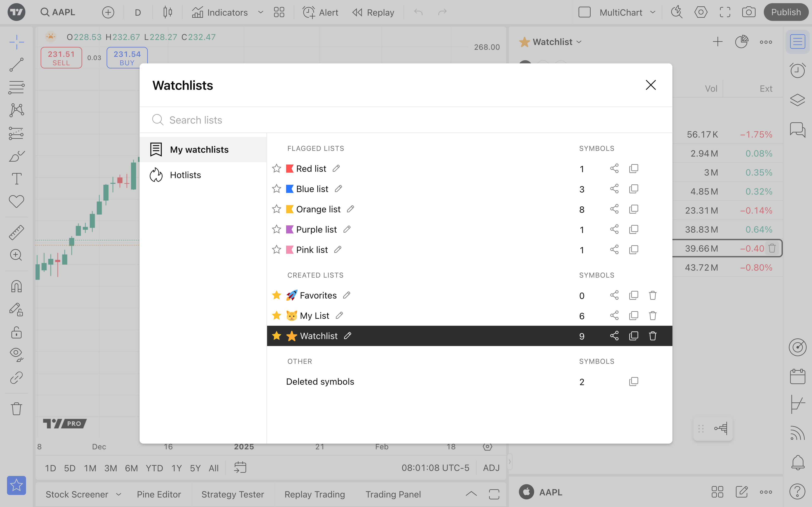Toggle the star on Pink list
812x507 pixels.
277,250
